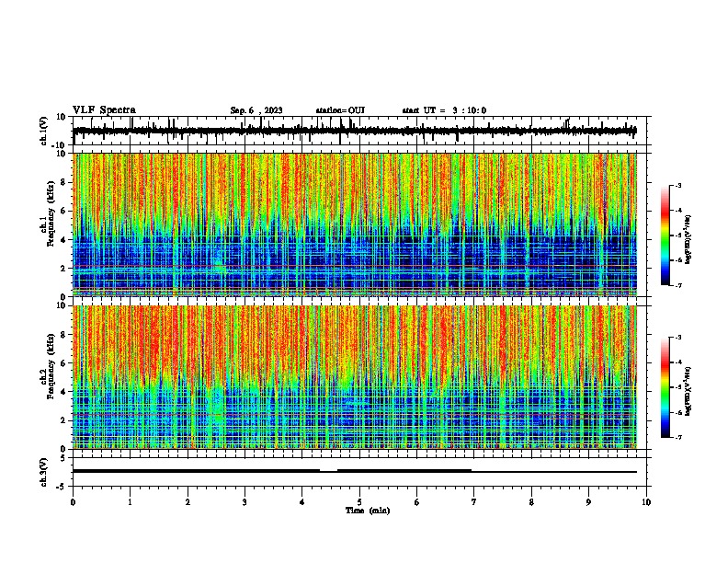Select the date text "Sep. 6, 2023"

(256, 110)
